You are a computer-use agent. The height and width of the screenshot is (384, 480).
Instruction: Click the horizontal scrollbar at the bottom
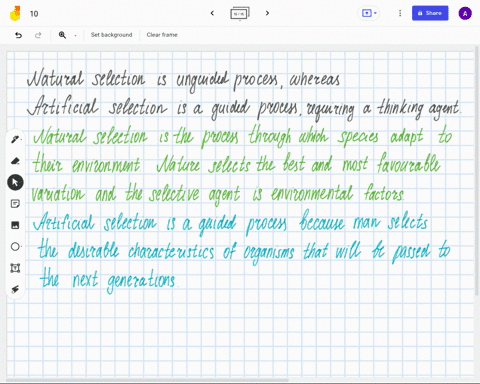pos(147,380)
